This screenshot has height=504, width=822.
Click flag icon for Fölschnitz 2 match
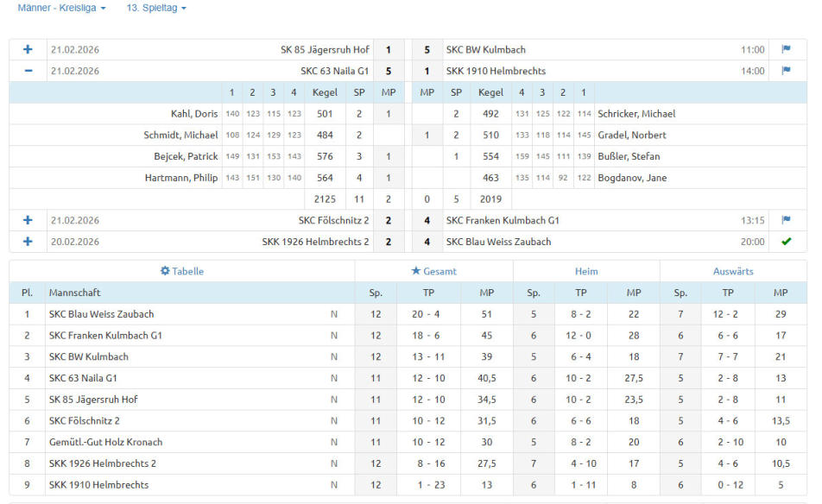pos(786,220)
